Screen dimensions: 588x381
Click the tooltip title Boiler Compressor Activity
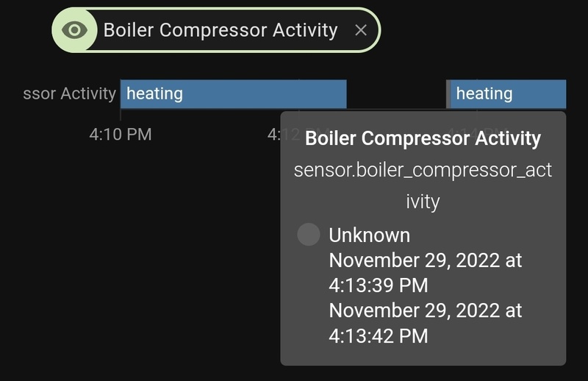423,138
